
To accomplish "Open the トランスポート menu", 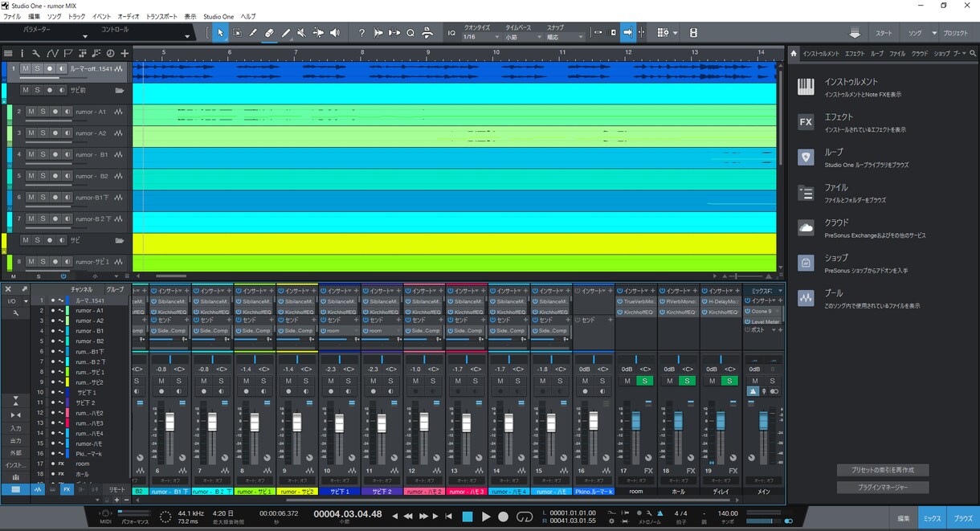I will [161, 16].
